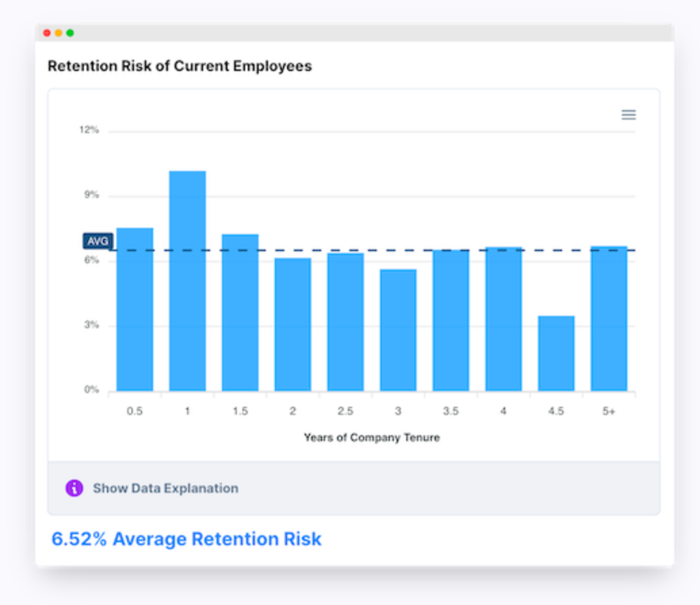Click the bar for 4 years tenure
700x605 pixels.
coord(503,319)
